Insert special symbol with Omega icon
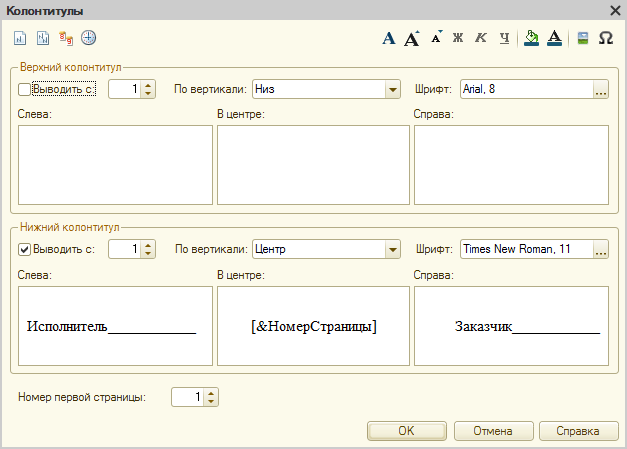The width and height of the screenshot is (627, 449). (605, 38)
